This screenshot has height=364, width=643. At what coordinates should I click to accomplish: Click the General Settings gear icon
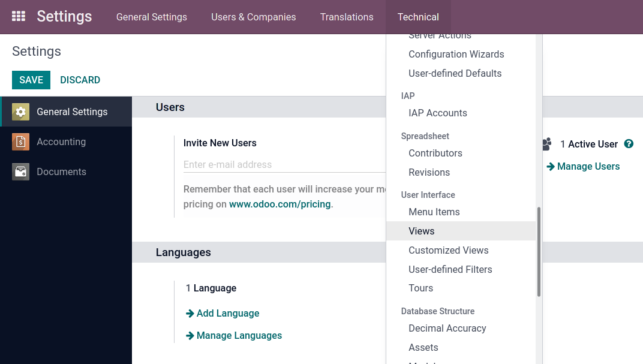[x=20, y=112]
